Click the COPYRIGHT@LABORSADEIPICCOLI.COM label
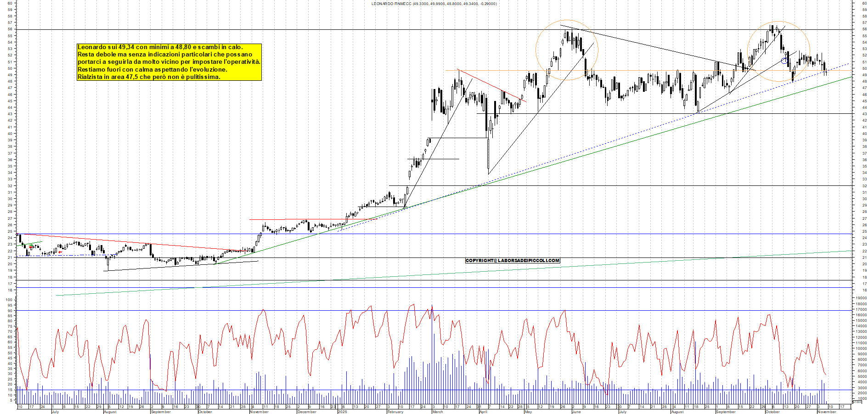 (513, 260)
